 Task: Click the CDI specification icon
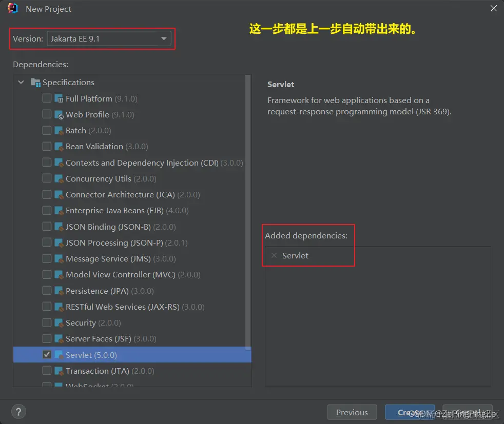click(x=59, y=163)
